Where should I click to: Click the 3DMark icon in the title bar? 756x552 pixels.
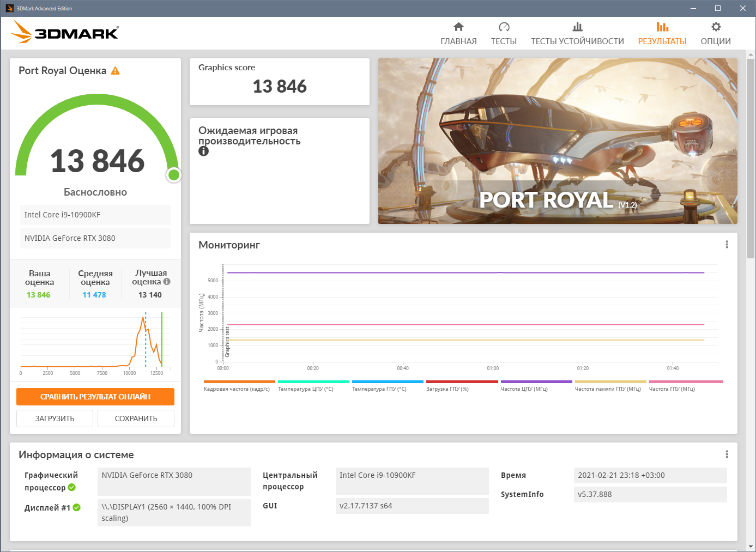9,8
